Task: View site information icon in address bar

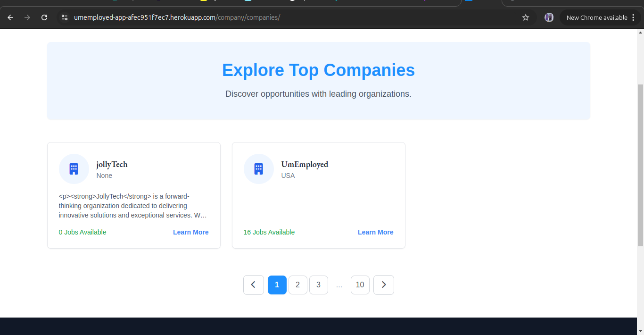Action: click(x=65, y=17)
